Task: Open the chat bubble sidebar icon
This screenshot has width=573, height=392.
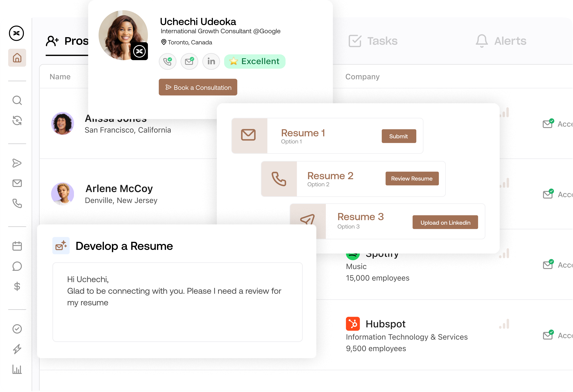Action: (x=17, y=266)
